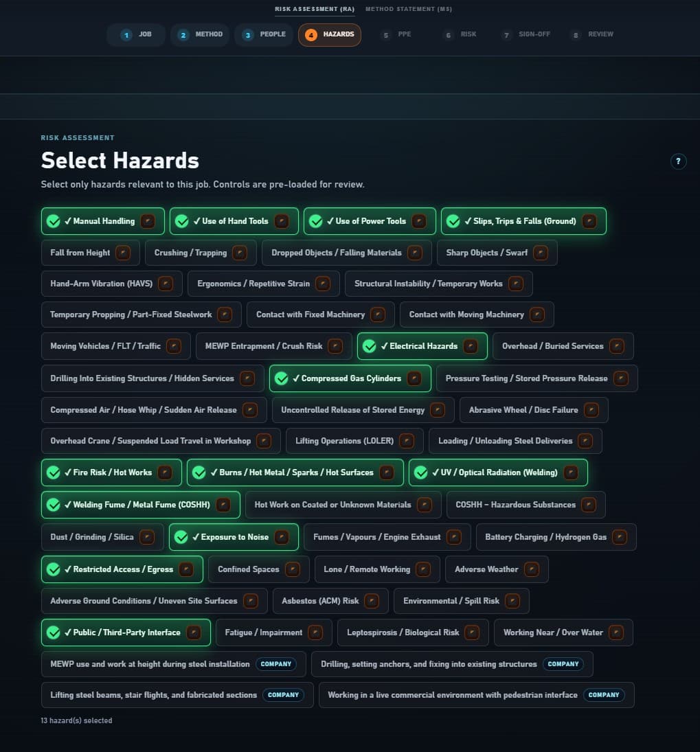Open the help question mark icon

point(679,161)
